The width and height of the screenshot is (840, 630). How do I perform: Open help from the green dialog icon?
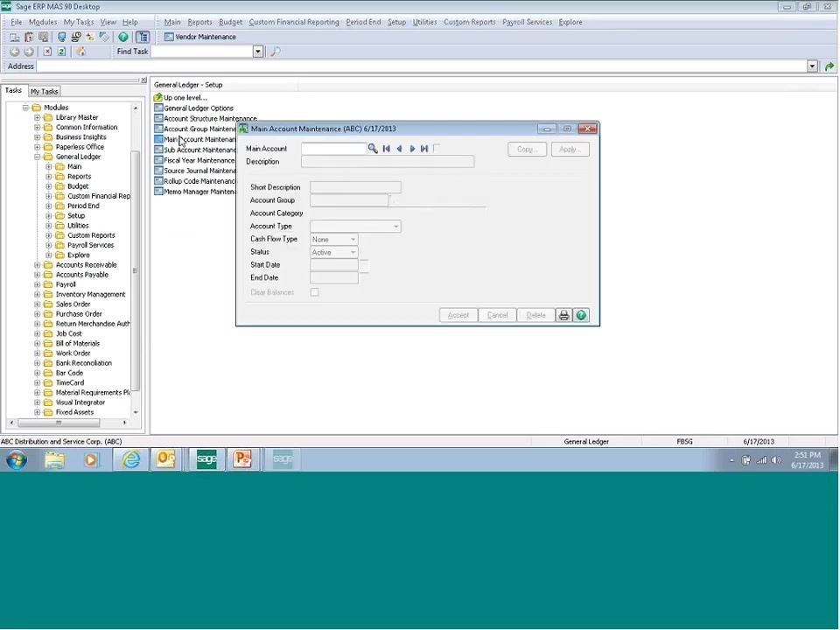pos(581,315)
